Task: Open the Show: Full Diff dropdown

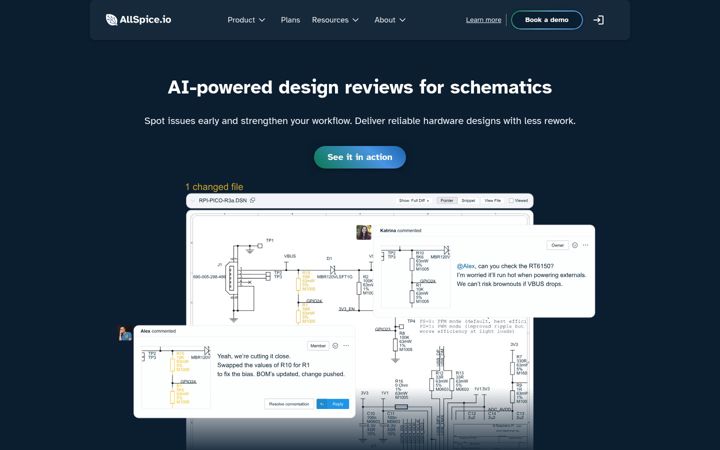Action: coord(414,201)
